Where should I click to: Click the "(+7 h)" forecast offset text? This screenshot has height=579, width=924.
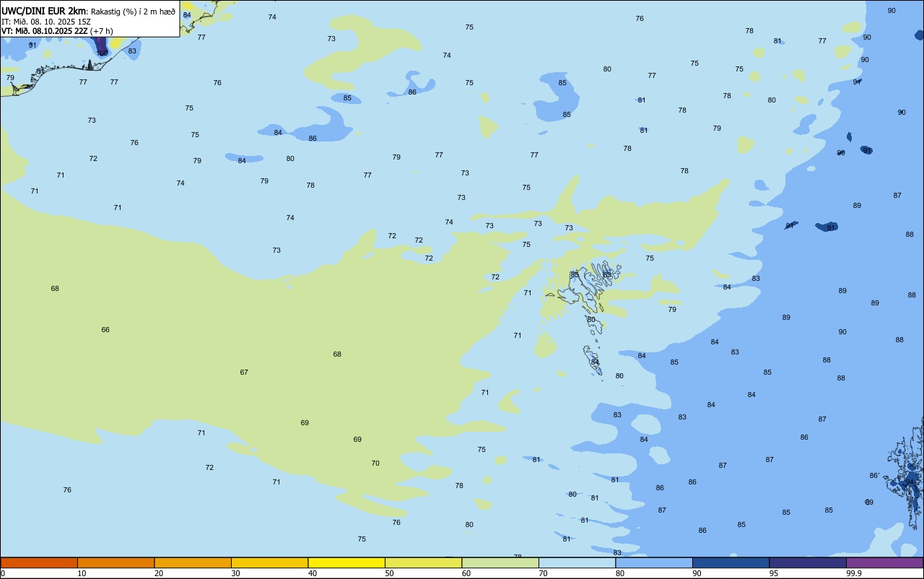point(102,31)
